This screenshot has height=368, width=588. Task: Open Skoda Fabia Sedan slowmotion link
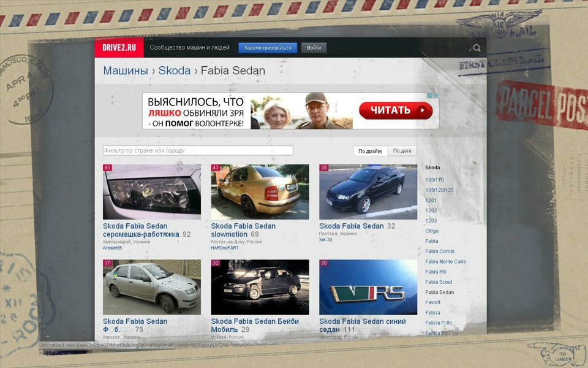tap(243, 230)
